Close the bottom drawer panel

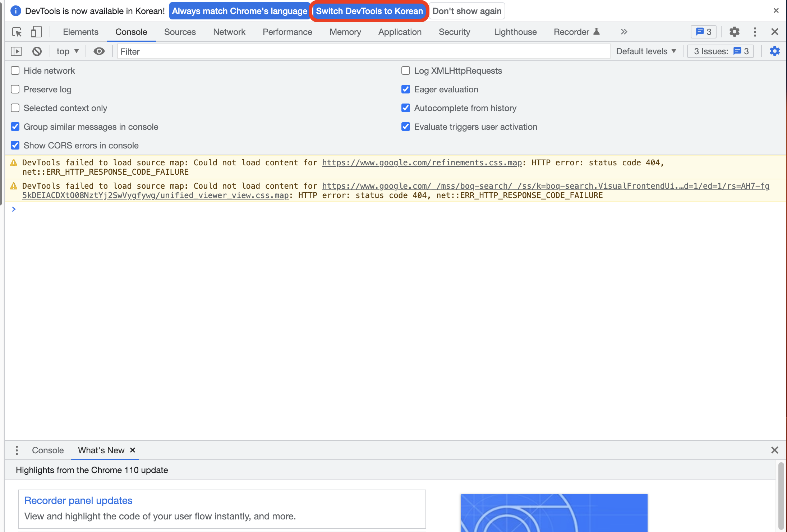click(775, 450)
